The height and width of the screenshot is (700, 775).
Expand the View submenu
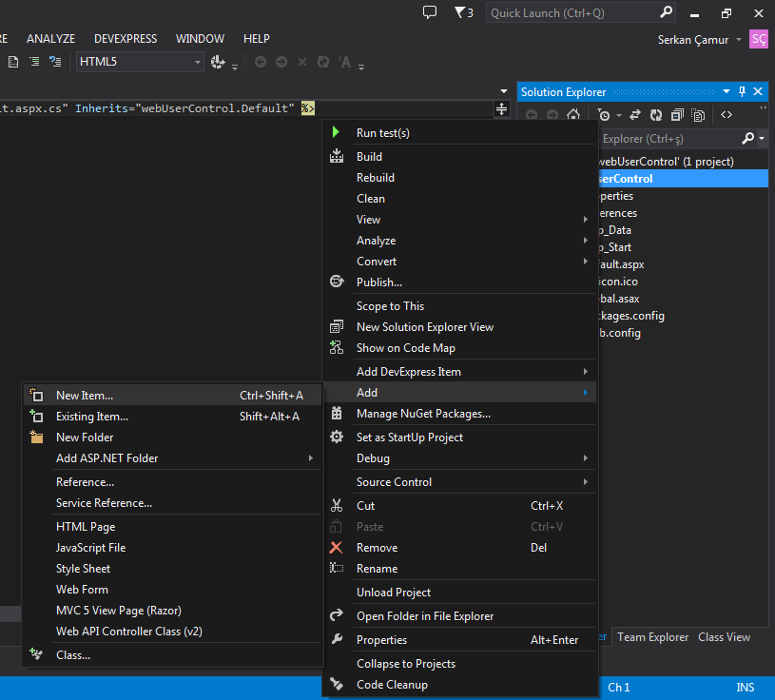click(459, 220)
